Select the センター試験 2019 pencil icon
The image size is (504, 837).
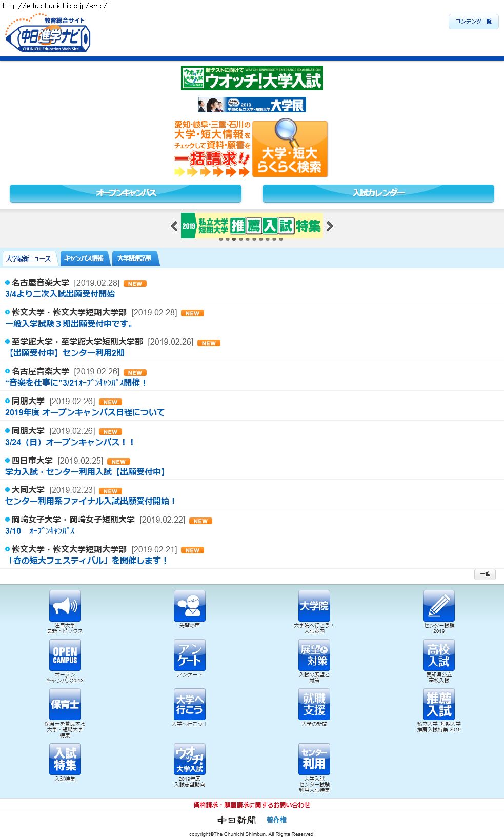coord(438,606)
